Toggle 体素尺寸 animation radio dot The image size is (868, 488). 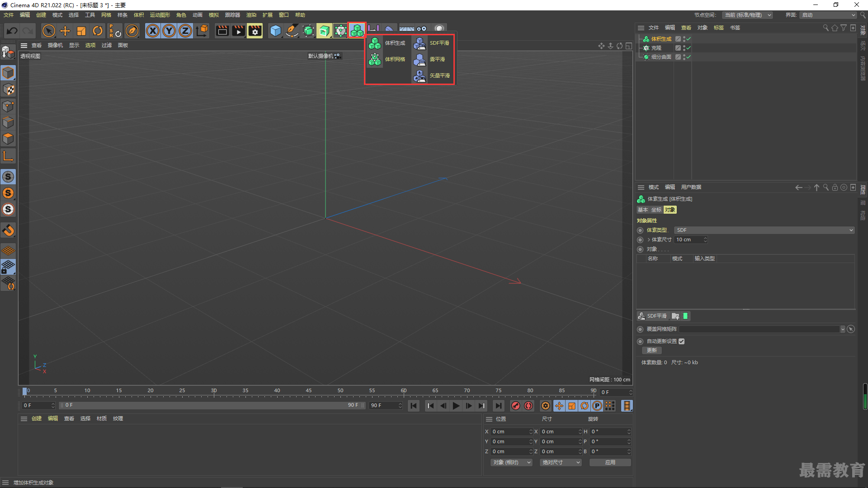point(640,239)
